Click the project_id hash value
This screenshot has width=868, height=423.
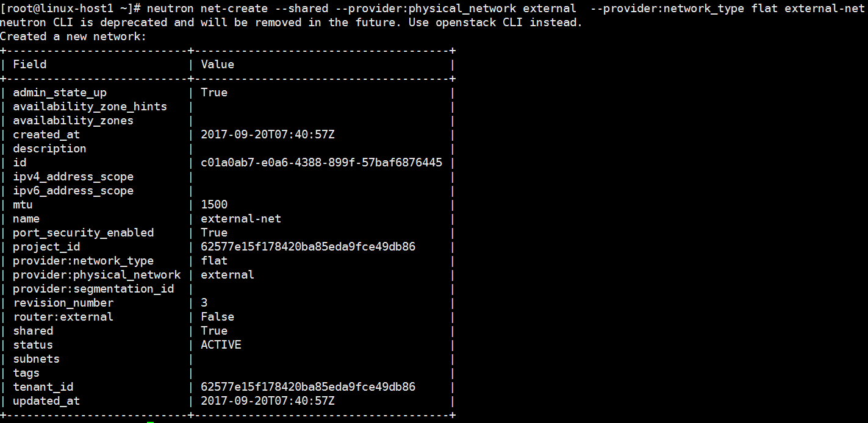[308, 247]
